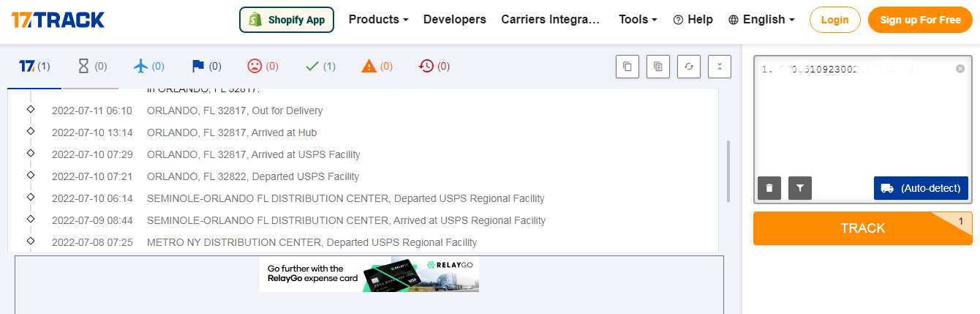Click the trash icon to remove numbers
The height and width of the screenshot is (314, 980).
(x=769, y=188)
